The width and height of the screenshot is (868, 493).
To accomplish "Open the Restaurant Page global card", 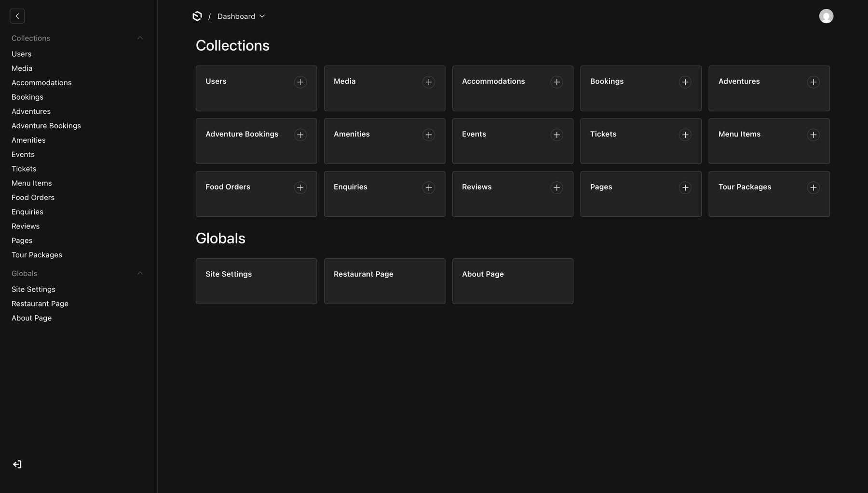I will pyautogui.click(x=385, y=281).
